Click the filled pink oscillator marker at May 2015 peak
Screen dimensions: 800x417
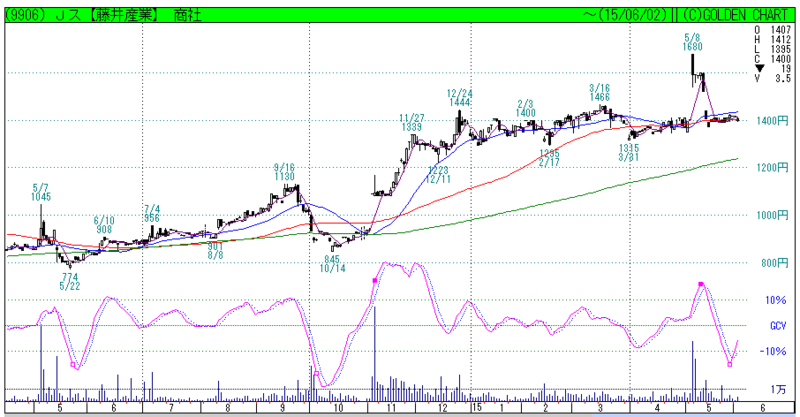(x=701, y=284)
